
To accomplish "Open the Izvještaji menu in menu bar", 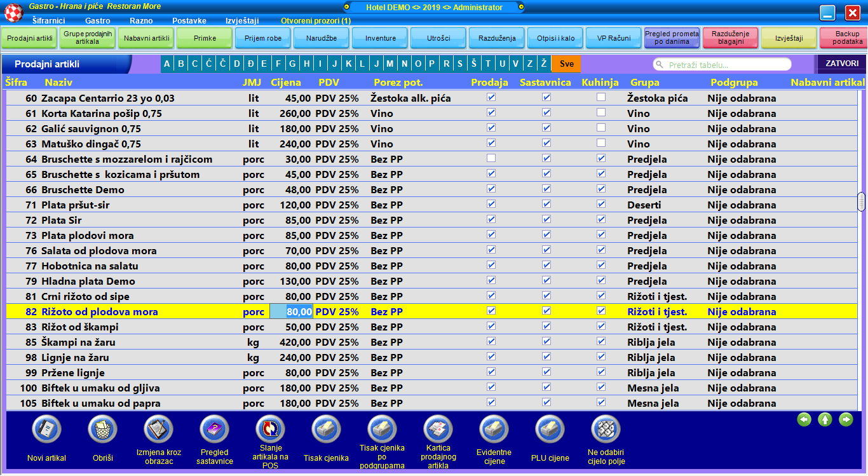I will (x=242, y=20).
